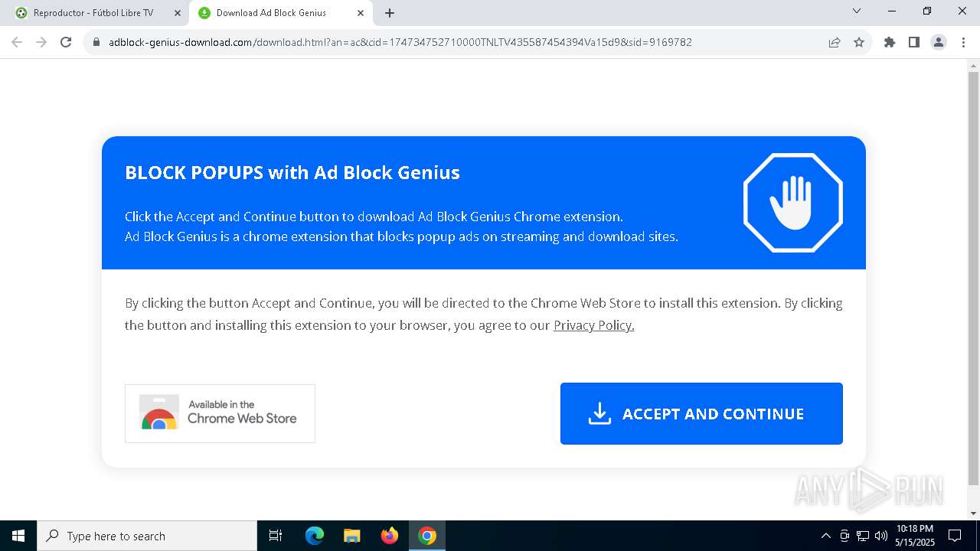Open the Extensions puzzle menu
980x551 pixels.
pyautogui.click(x=890, y=42)
